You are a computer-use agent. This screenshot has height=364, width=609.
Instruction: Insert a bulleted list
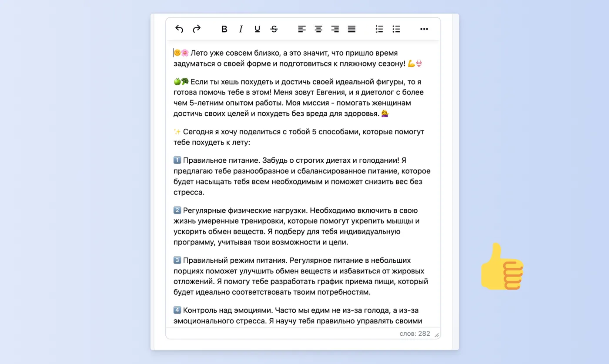[396, 29]
